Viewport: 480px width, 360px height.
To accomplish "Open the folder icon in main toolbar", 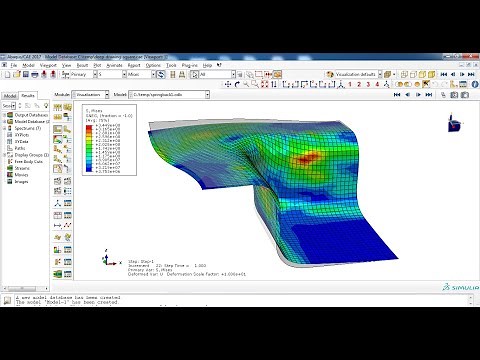I will click(17, 74).
